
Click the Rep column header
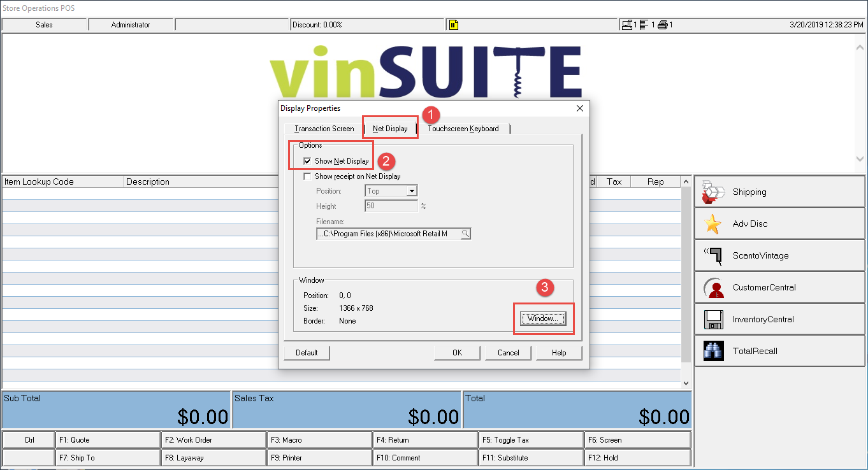(656, 182)
